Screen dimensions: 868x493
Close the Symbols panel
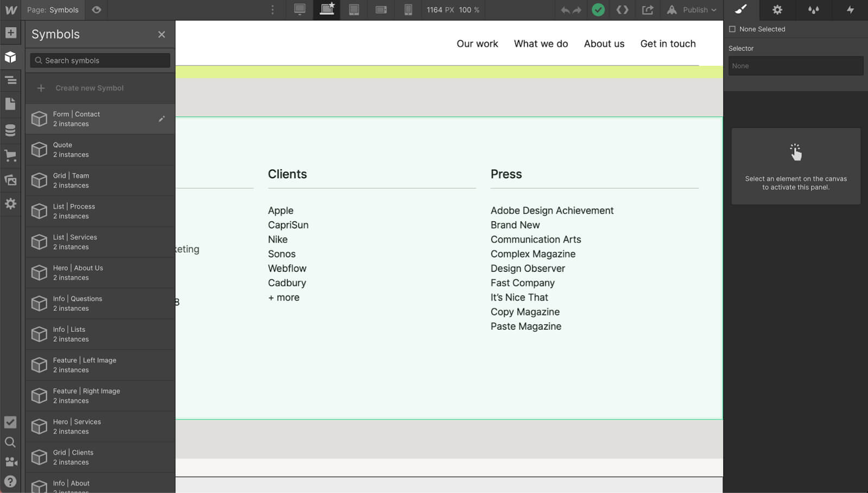[x=161, y=34]
